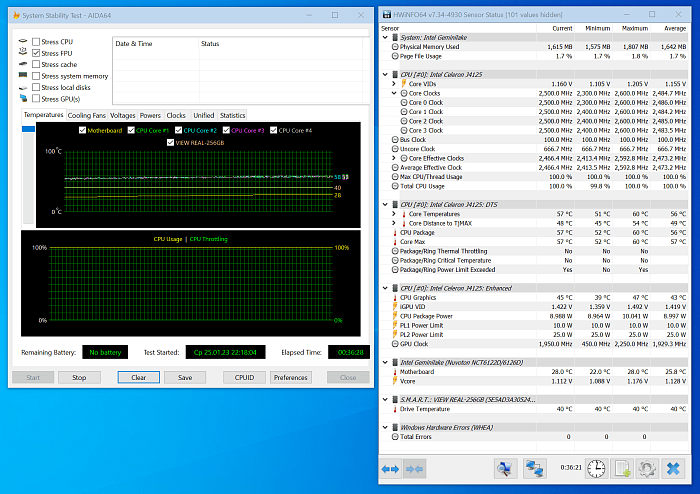
Task: Switch to the Powers tab
Action: pyautogui.click(x=150, y=115)
